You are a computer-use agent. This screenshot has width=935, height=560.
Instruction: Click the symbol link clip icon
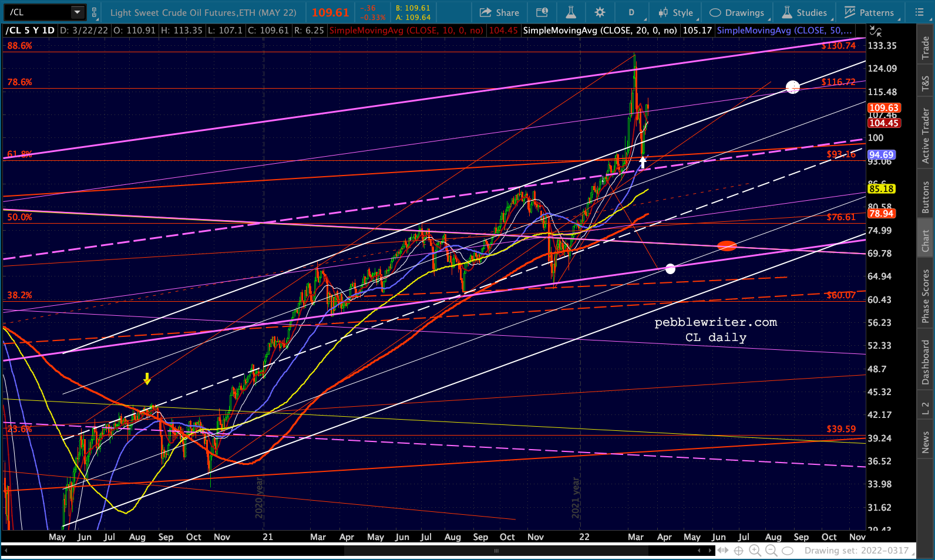click(x=94, y=12)
